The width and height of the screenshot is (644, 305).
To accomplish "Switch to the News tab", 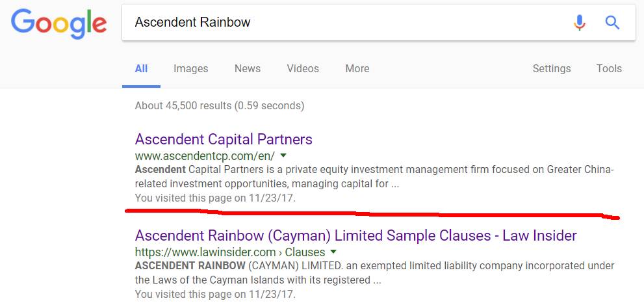I will 247,69.
